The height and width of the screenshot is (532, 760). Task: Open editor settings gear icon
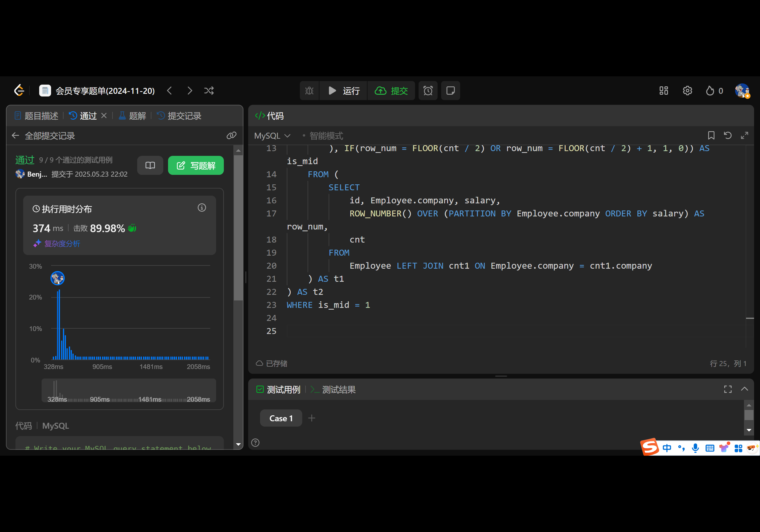[x=687, y=91]
